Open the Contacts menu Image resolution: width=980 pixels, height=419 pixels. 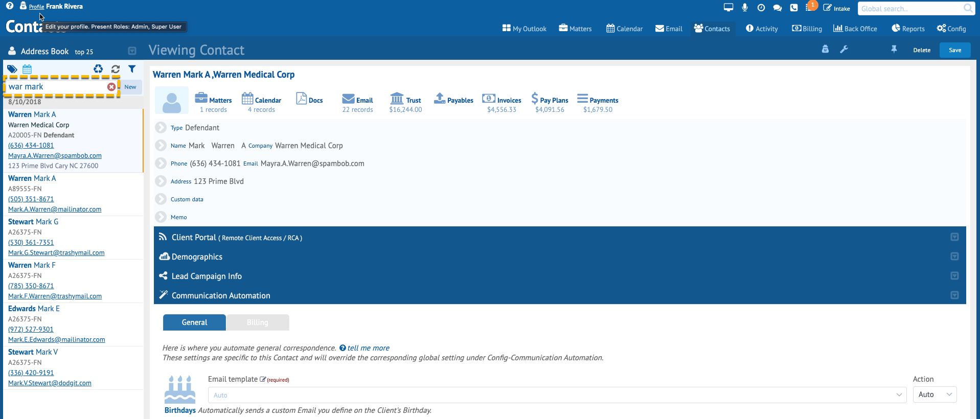712,29
